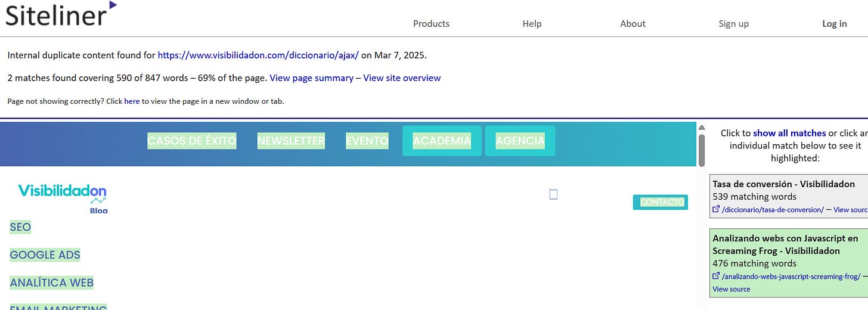The width and height of the screenshot is (868, 310).
Task: Go to the Sign up page
Action: point(733,24)
